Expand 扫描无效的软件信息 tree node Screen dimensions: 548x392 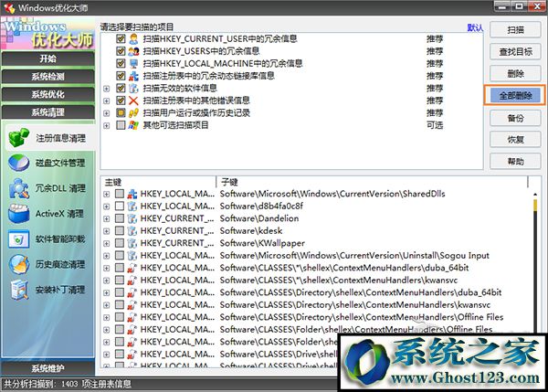[107, 89]
